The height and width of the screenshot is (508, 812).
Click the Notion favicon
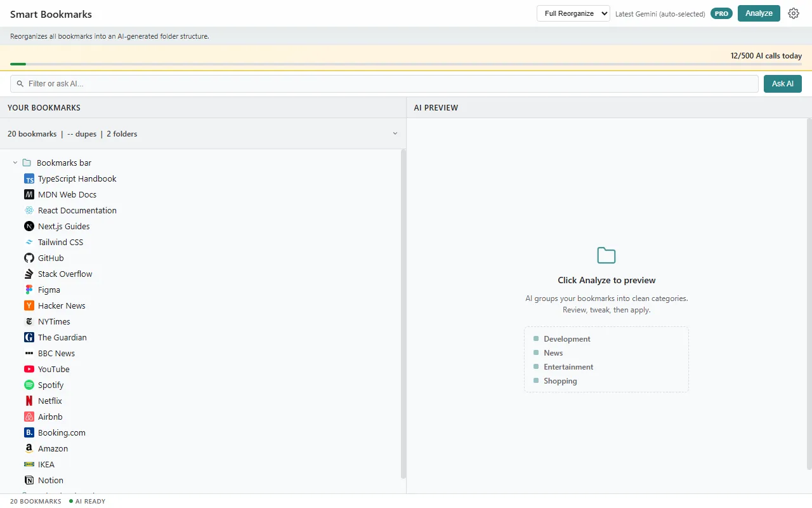coord(29,481)
